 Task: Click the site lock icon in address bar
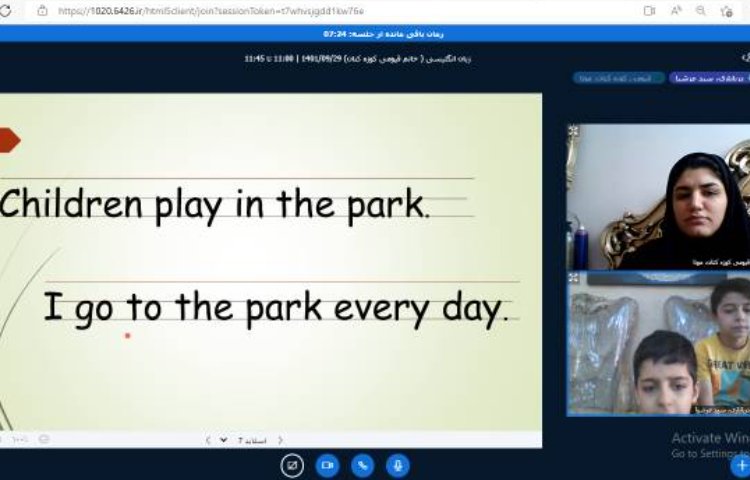(x=42, y=11)
